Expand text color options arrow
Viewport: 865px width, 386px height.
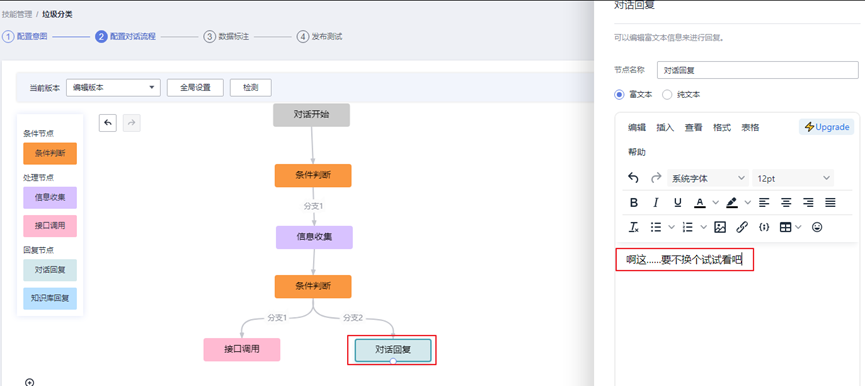pyautogui.click(x=716, y=202)
